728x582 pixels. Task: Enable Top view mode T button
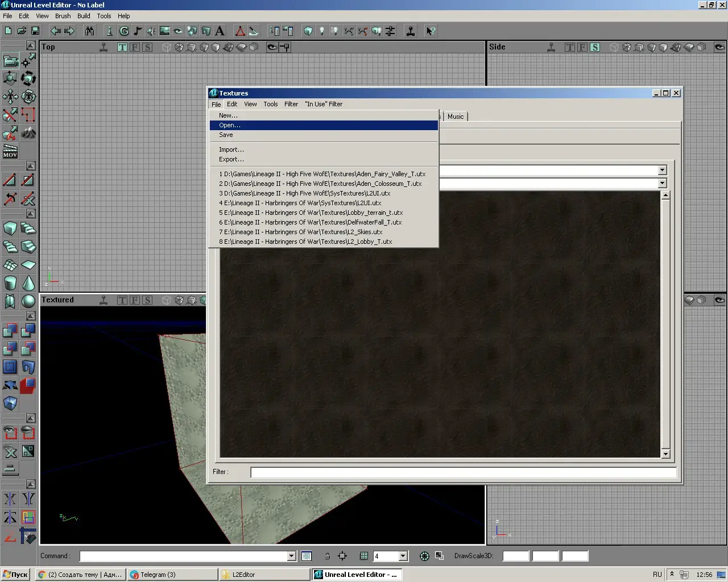[x=122, y=47]
